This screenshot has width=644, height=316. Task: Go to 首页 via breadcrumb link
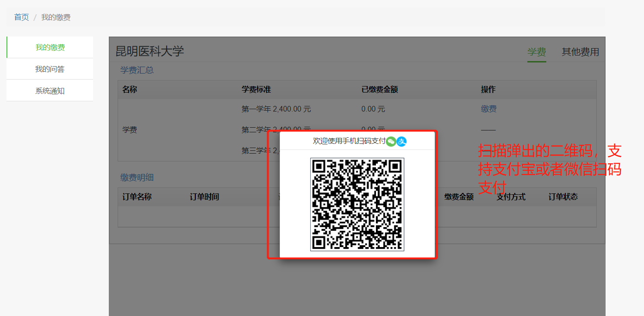[21, 17]
